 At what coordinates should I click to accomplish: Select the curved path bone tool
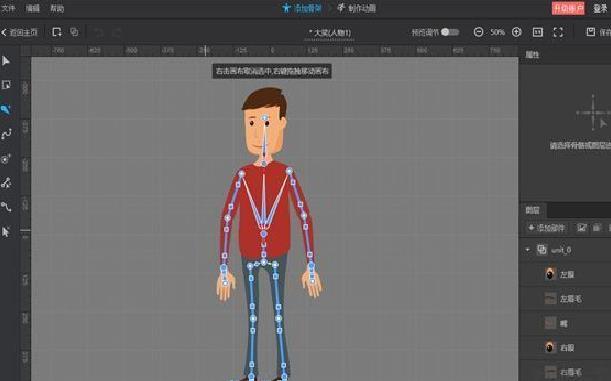click(6, 134)
